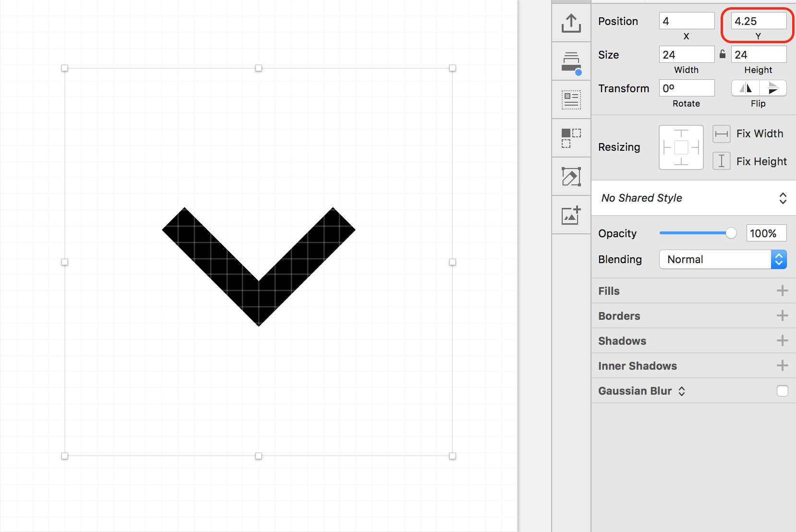Click the resizing constraints pin box

[x=681, y=147]
